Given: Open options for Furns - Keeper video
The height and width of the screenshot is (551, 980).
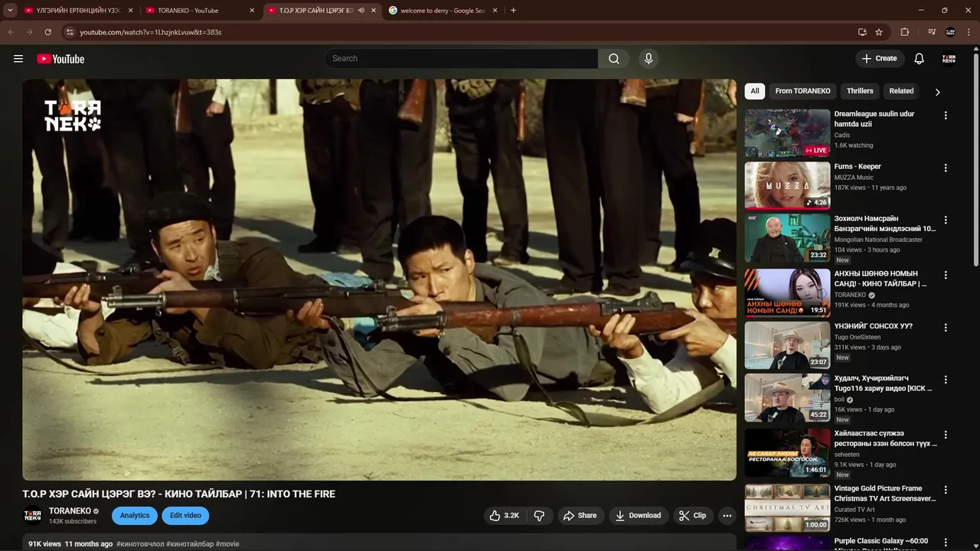Looking at the screenshot, I should point(946,168).
